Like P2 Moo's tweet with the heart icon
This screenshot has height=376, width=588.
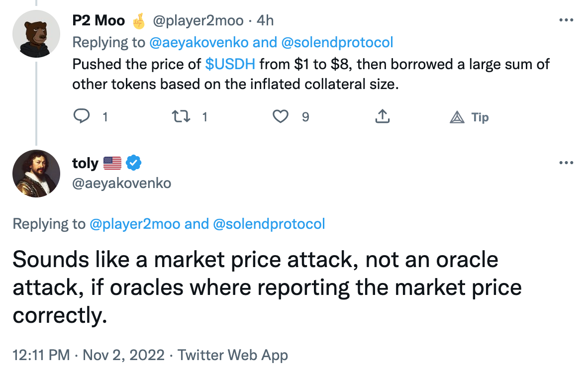[281, 117]
